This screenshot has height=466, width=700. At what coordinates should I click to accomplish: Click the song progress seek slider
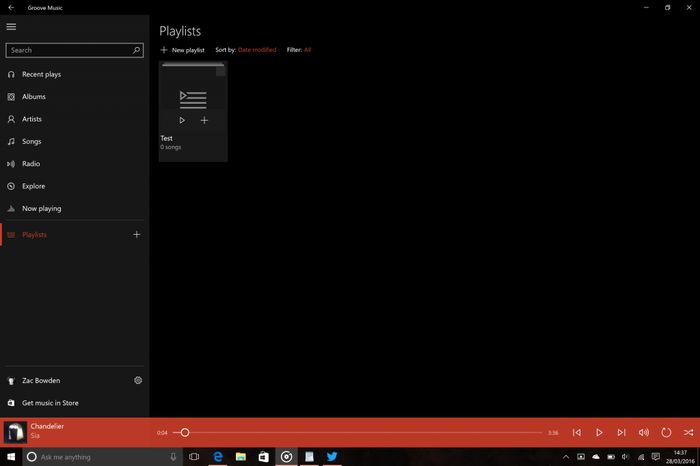(x=360, y=432)
